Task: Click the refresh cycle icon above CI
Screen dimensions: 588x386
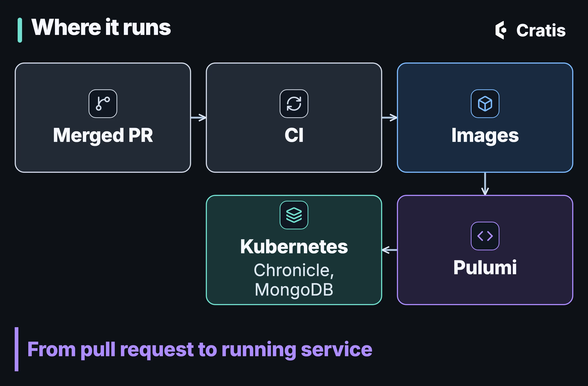Action: click(294, 103)
